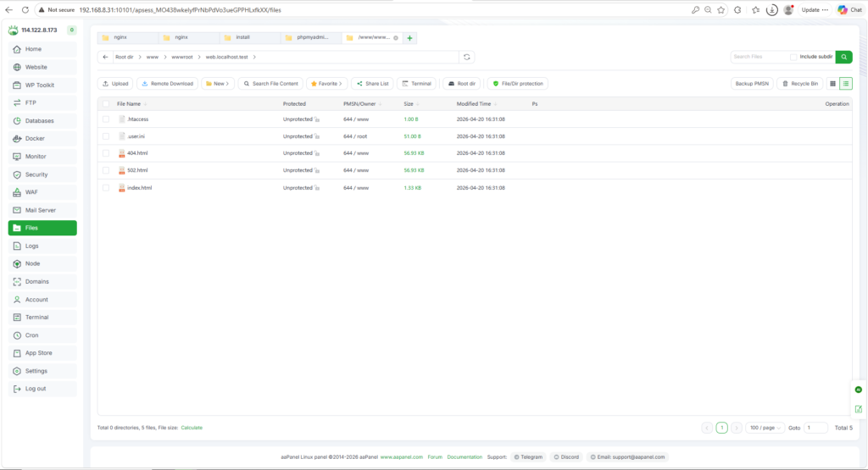Open the Favorite dropdown
This screenshot has width=868, height=470.
pos(326,84)
